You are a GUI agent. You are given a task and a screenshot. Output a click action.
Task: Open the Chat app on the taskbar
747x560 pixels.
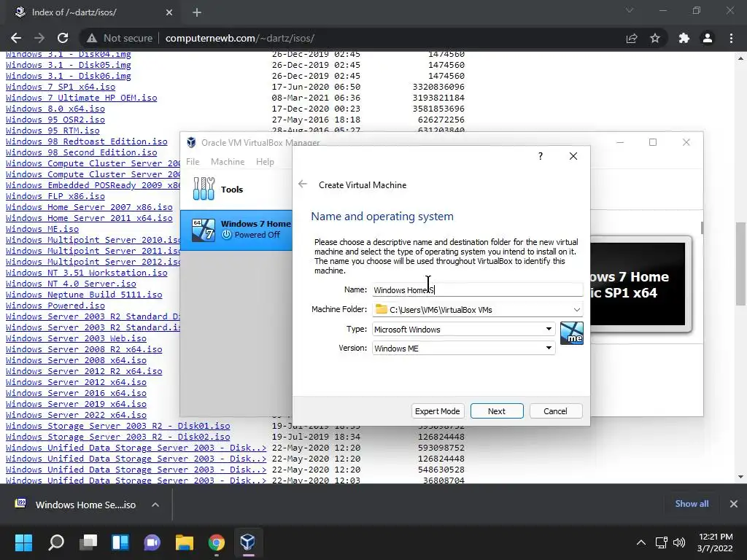pyautogui.click(x=152, y=542)
